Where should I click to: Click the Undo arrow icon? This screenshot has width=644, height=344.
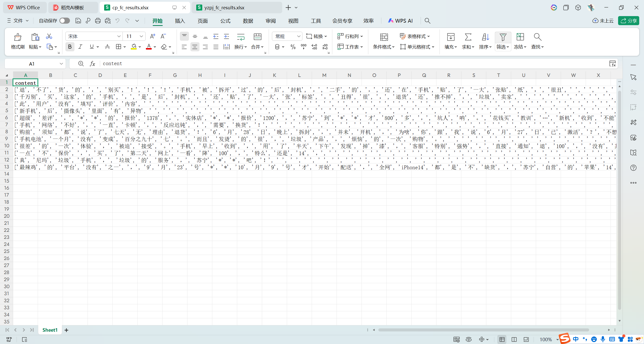(117, 21)
